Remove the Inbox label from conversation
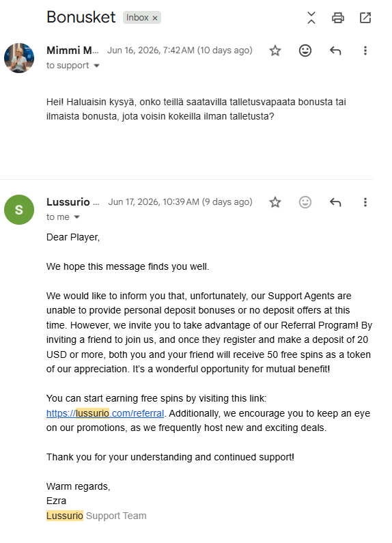The width and height of the screenshot is (392, 543). tap(155, 18)
